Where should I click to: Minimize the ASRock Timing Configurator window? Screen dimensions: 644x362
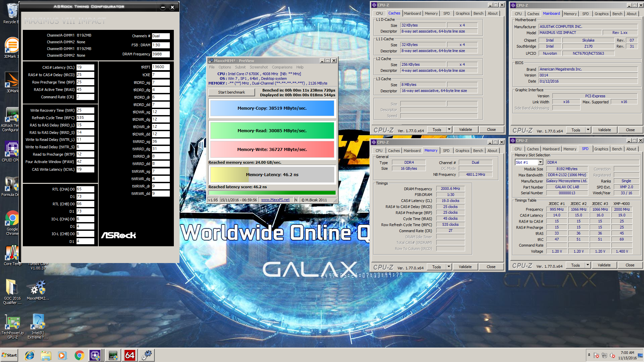tap(163, 7)
